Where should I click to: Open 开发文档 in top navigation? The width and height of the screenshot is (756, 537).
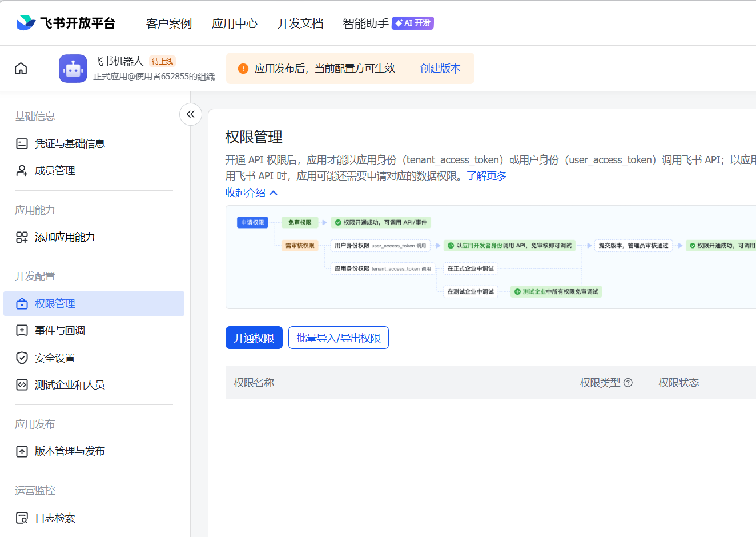tap(300, 23)
